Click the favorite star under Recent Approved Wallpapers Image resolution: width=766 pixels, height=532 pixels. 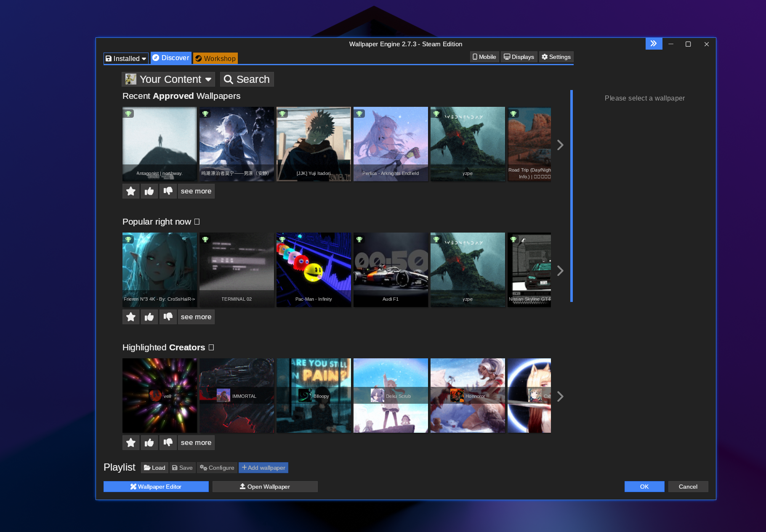click(x=131, y=191)
